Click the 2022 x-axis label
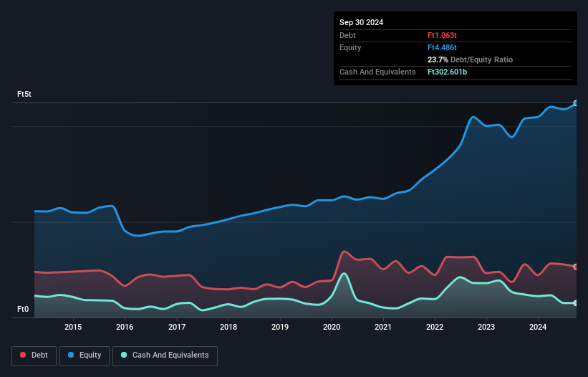Screen dimensions: 588x377 (x=435, y=327)
